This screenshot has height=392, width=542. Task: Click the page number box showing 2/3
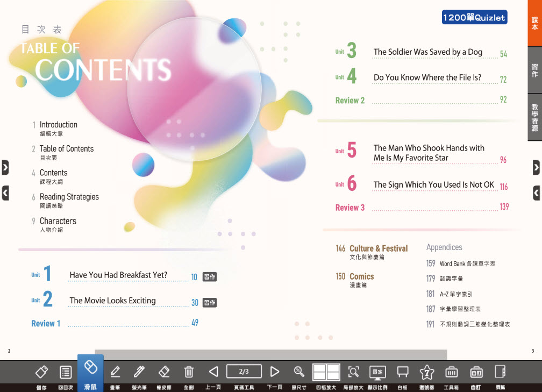click(244, 371)
